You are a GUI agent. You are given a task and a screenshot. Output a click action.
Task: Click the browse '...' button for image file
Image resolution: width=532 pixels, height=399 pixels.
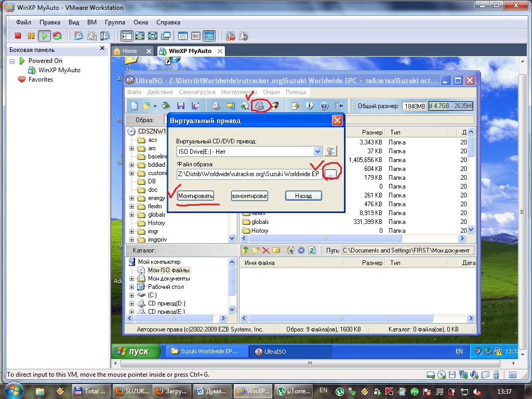[331, 175]
